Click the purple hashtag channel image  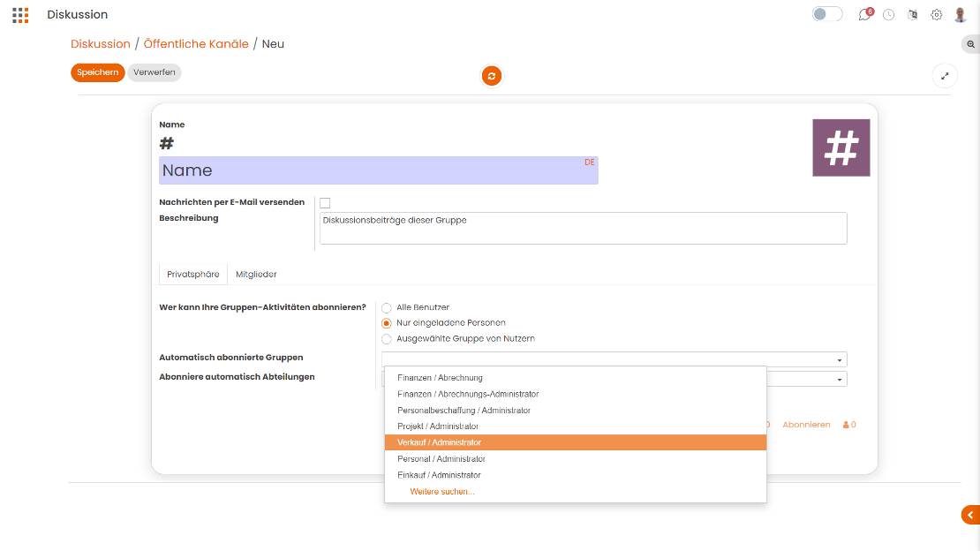pyautogui.click(x=841, y=147)
